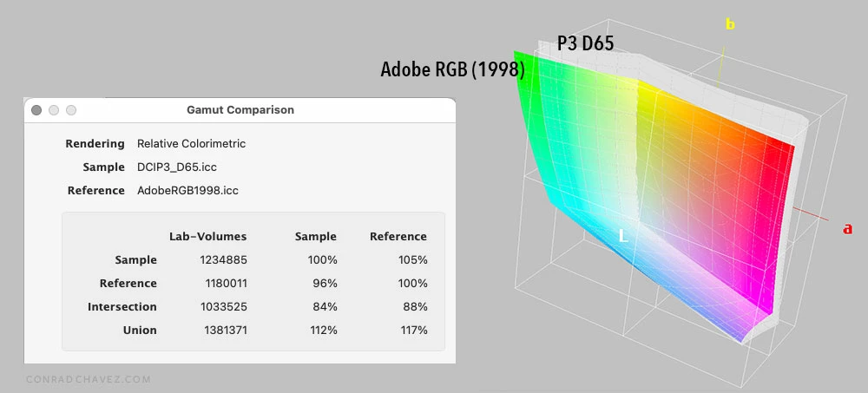Image resolution: width=868 pixels, height=393 pixels.
Task: Select the Union volume 1381371
Action: (x=226, y=331)
